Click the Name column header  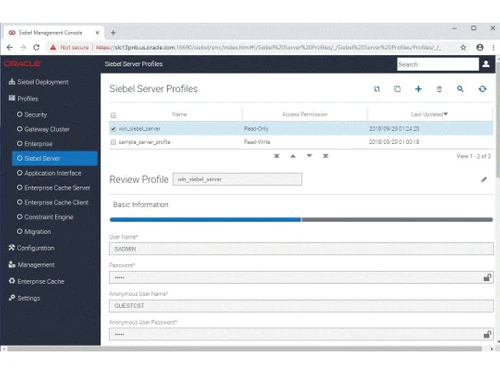point(179,114)
